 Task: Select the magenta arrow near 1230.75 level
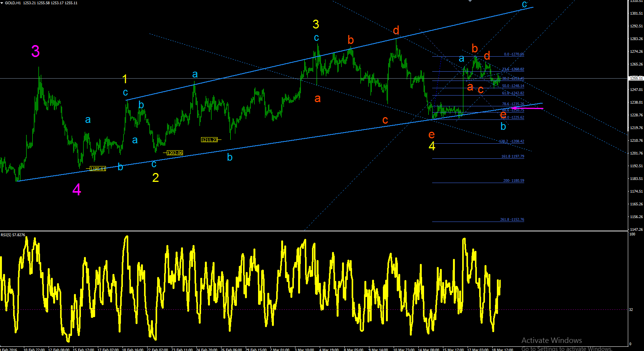pyautogui.click(x=527, y=108)
